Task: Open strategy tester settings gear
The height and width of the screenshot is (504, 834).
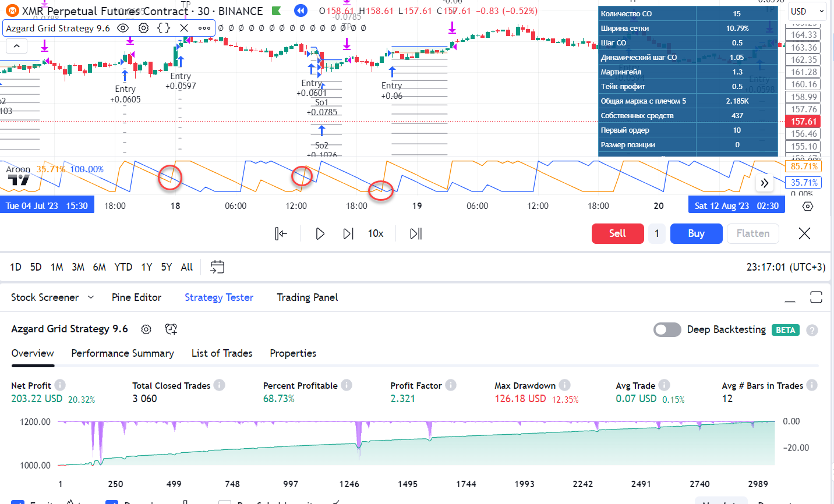Action: click(146, 329)
